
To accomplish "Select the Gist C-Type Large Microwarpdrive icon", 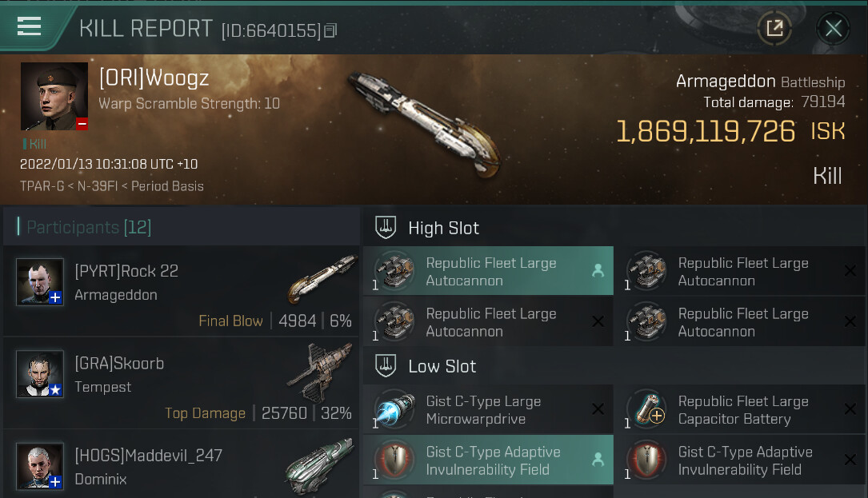I will 394,410.
